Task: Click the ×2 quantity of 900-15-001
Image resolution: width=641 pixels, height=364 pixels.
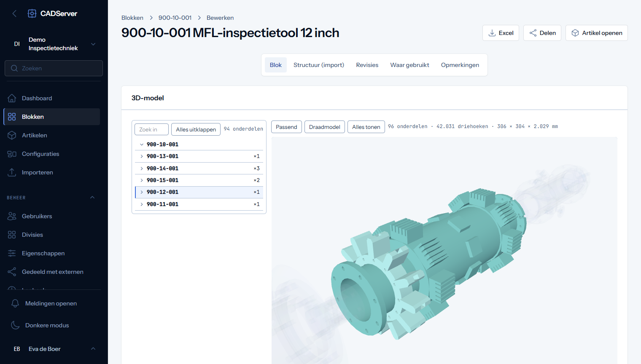Action: click(256, 180)
